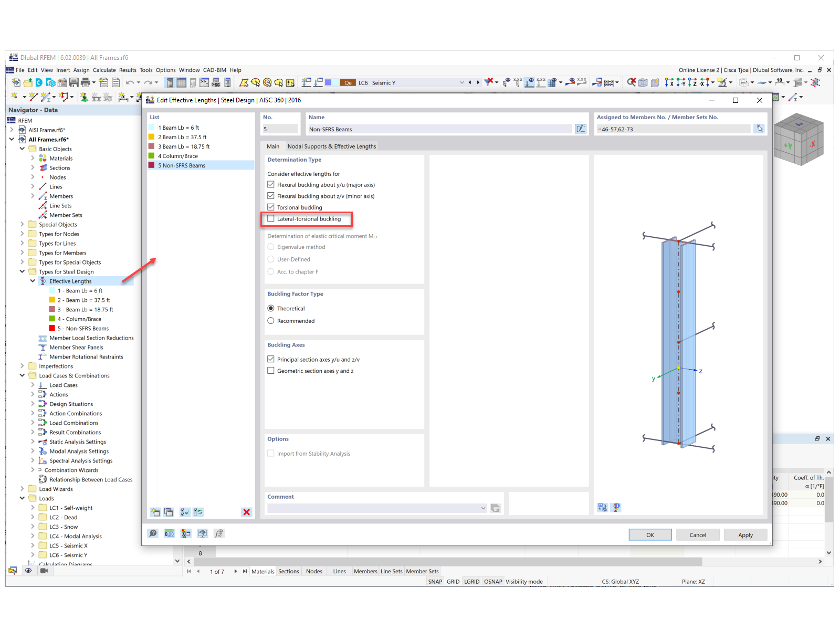Screen dimensions: 840x630
Task: Open the Calculate menu
Action: pos(104,70)
